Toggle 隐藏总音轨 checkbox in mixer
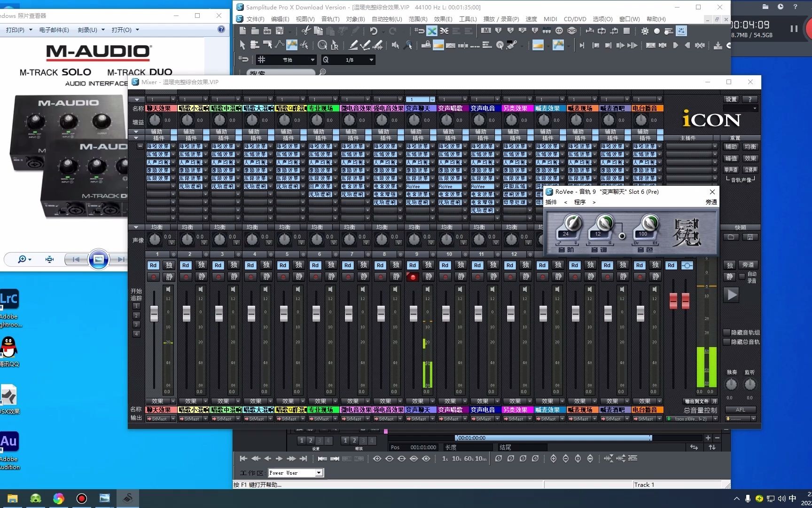The height and width of the screenshot is (508, 812). point(726,342)
